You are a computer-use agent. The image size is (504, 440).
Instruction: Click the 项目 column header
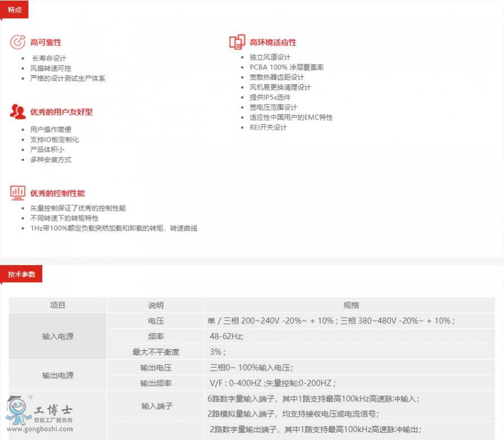pos(58,305)
